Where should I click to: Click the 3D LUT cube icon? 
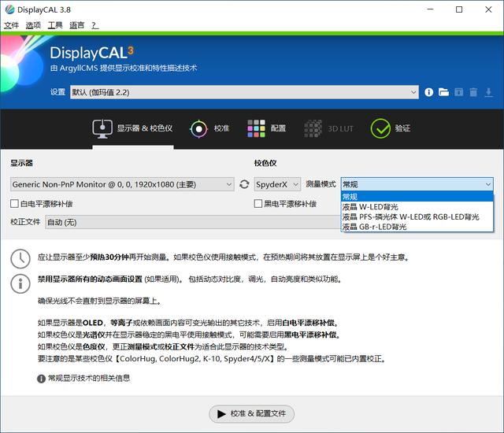(x=313, y=129)
